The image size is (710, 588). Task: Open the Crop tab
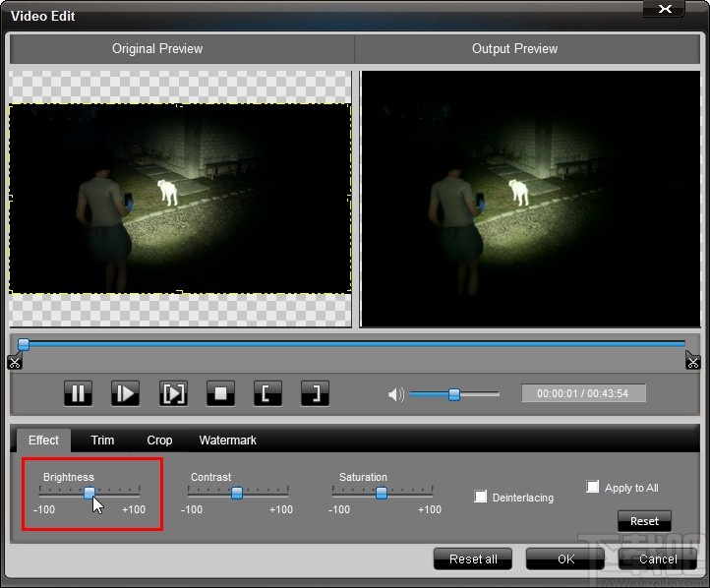pos(159,441)
